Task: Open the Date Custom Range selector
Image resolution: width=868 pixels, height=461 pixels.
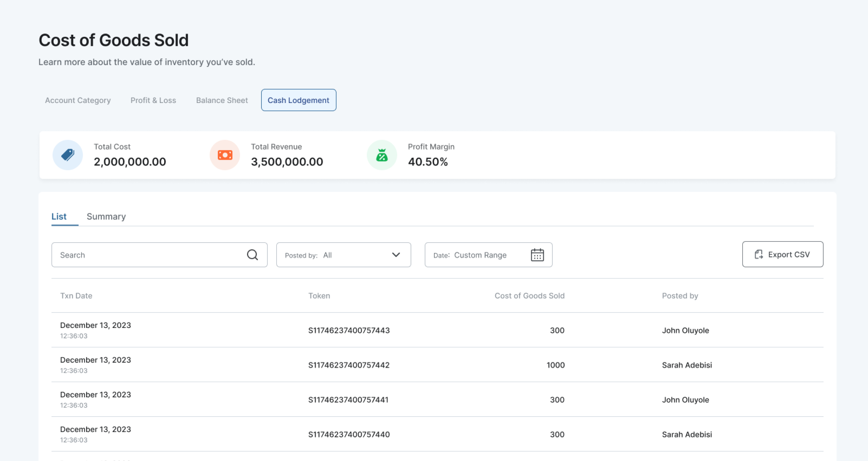Action: [480, 255]
